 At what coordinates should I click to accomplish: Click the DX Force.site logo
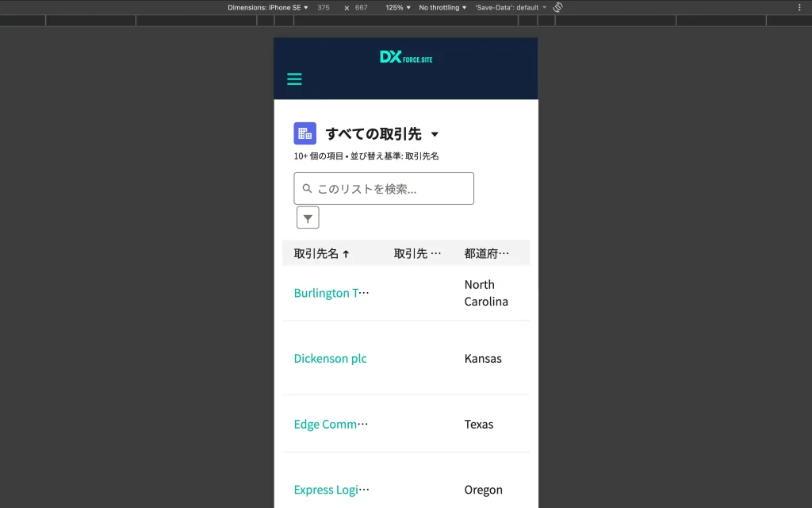pyautogui.click(x=406, y=57)
